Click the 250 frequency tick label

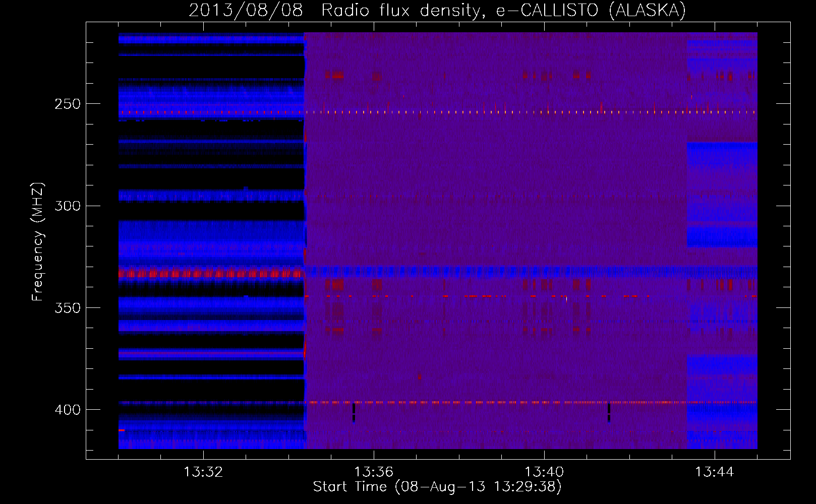[x=68, y=104]
